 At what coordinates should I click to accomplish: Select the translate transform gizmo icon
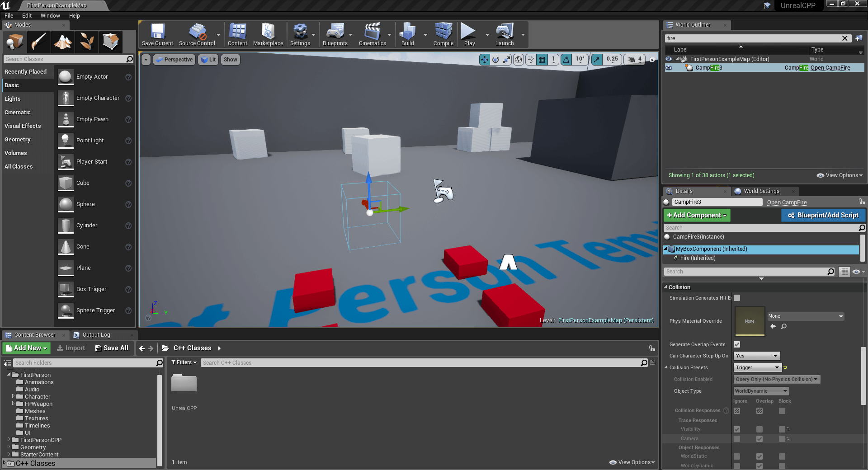[485, 60]
